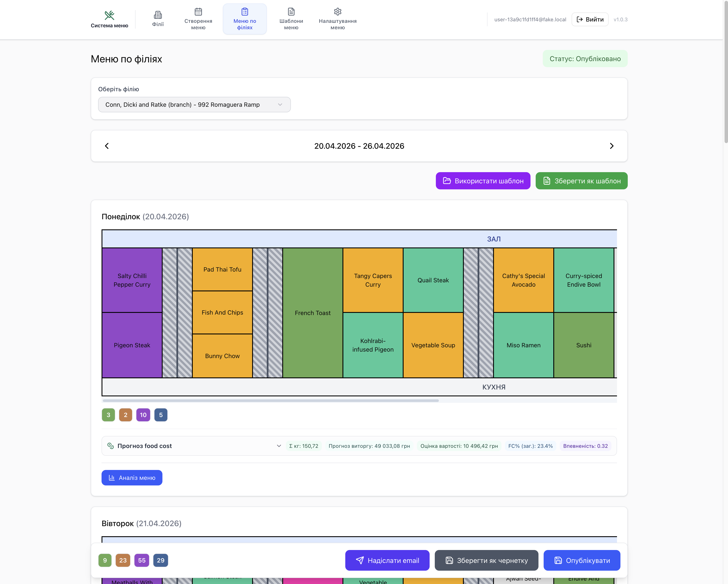Image resolution: width=728 pixels, height=584 pixels.
Task: Click the Вийти logout button
Action: [590, 19]
